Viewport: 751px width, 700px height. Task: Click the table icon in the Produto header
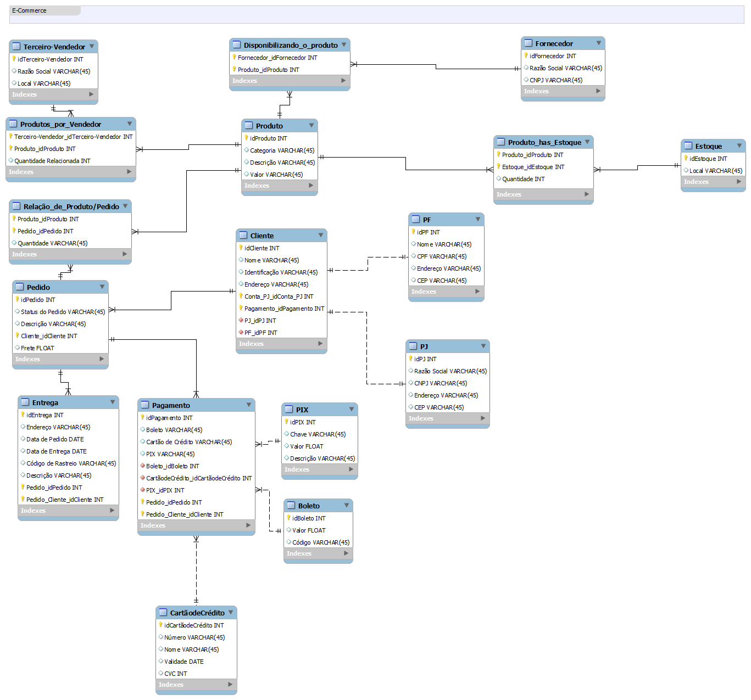click(x=249, y=126)
